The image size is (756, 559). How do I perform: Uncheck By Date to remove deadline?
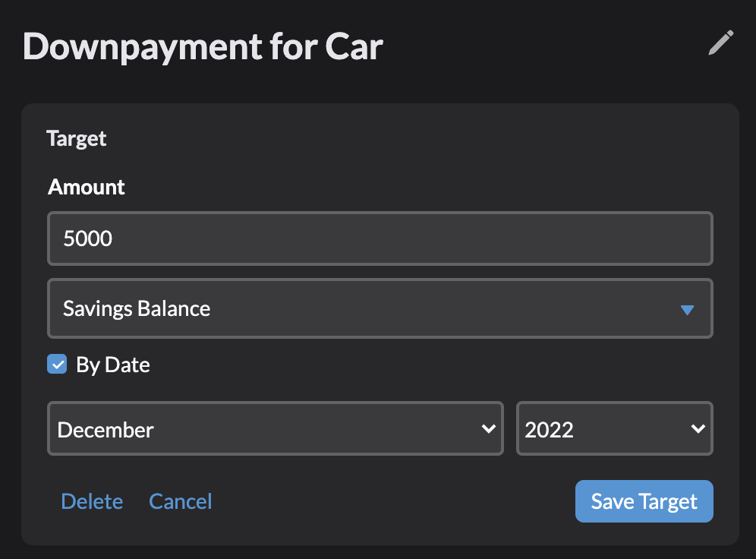point(57,364)
